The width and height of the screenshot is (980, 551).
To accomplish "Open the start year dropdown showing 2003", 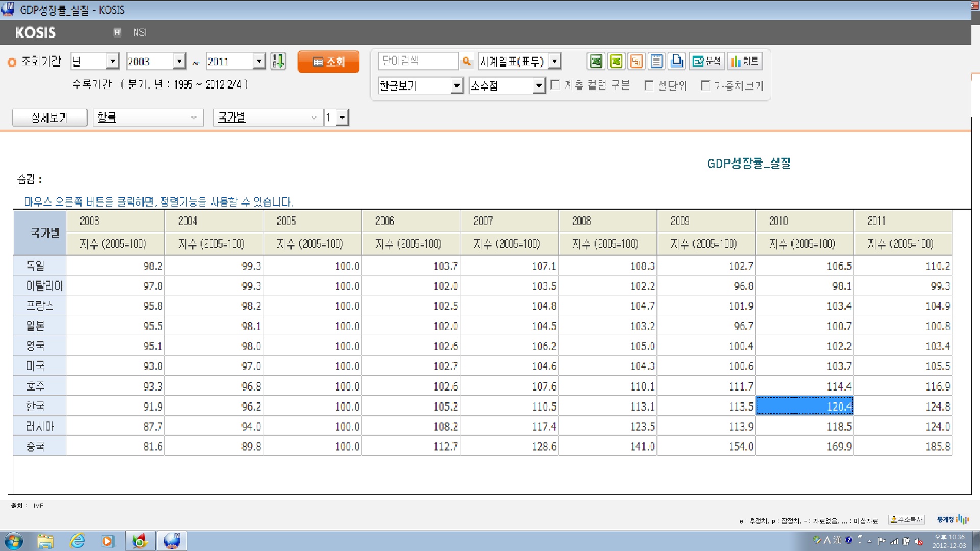I will (156, 61).
